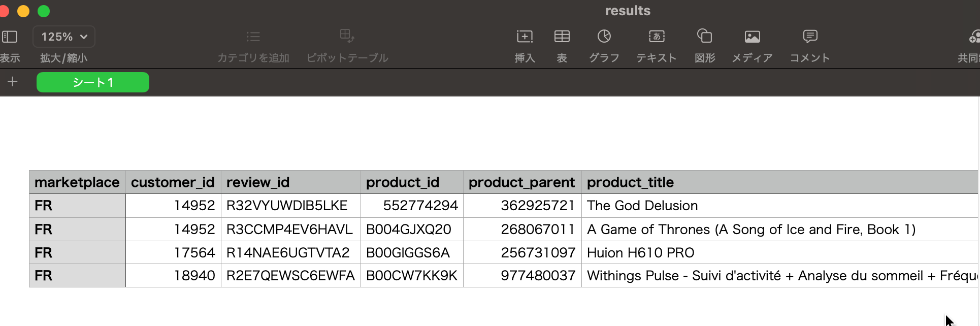Click the Chart (グラフ) pie icon

pos(604,37)
